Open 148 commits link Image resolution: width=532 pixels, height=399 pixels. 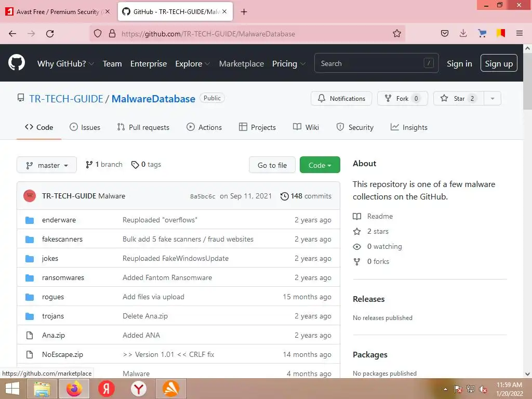(306, 196)
